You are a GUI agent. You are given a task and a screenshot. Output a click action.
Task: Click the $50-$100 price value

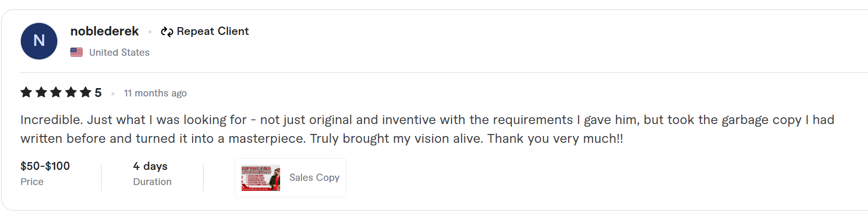click(x=45, y=166)
